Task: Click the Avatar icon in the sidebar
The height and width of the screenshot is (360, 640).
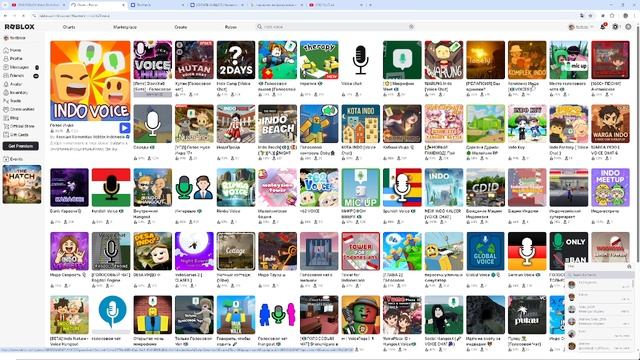Action: click(x=6, y=84)
